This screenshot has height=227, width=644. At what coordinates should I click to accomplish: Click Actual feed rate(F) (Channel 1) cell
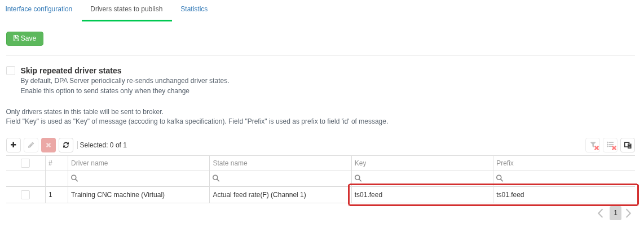pos(280,195)
